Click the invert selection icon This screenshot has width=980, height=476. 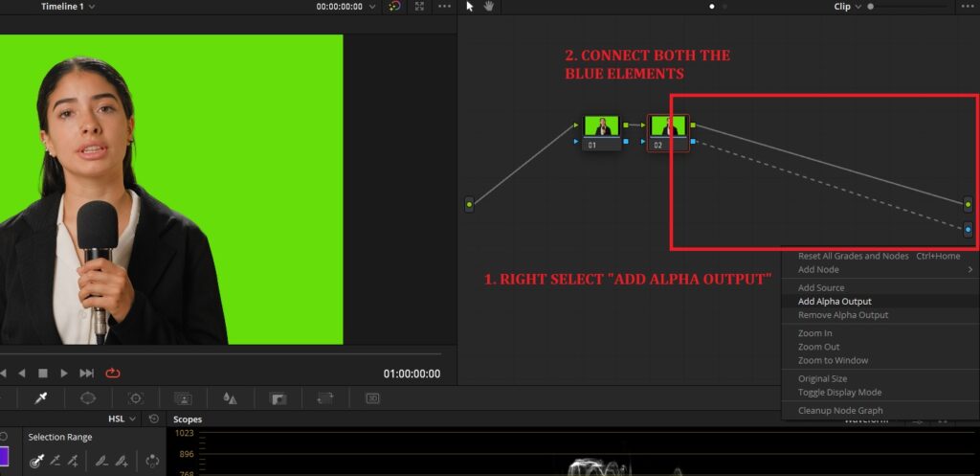coord(152,462)
